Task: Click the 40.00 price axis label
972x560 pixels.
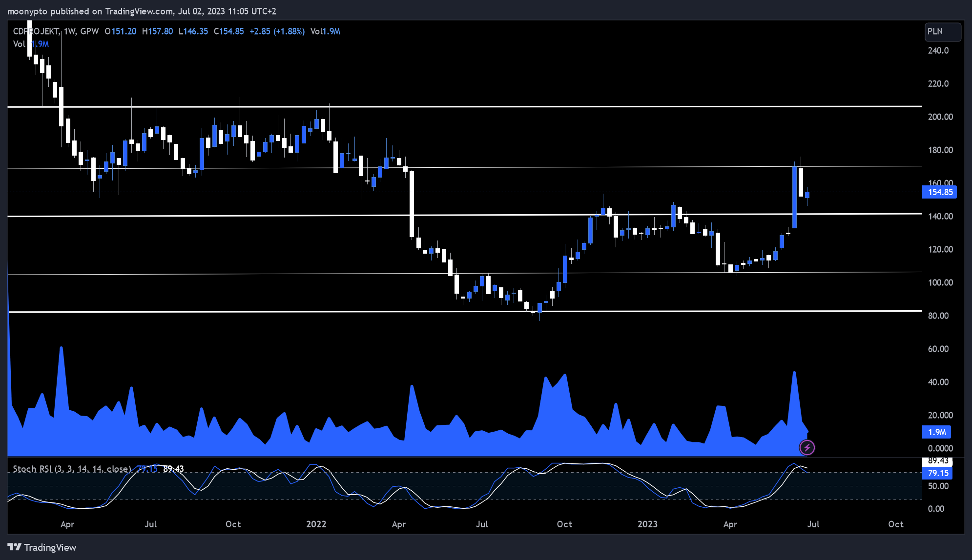Action: point(938,382)
